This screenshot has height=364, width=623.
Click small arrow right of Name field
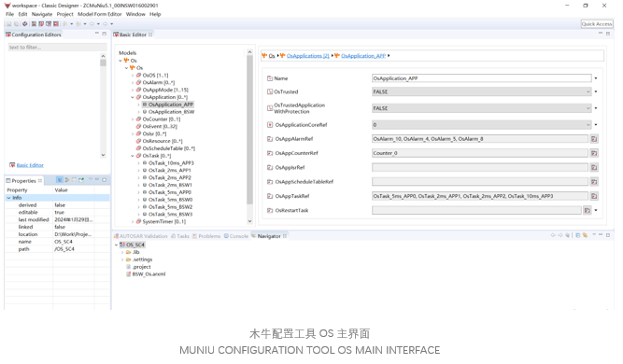[596, 78]
